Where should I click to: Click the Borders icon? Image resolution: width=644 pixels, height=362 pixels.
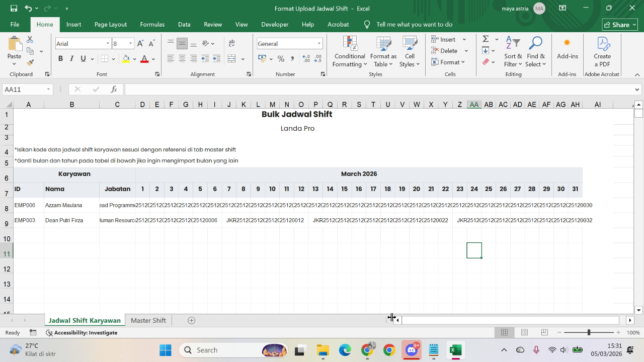(x=105, y=59)
